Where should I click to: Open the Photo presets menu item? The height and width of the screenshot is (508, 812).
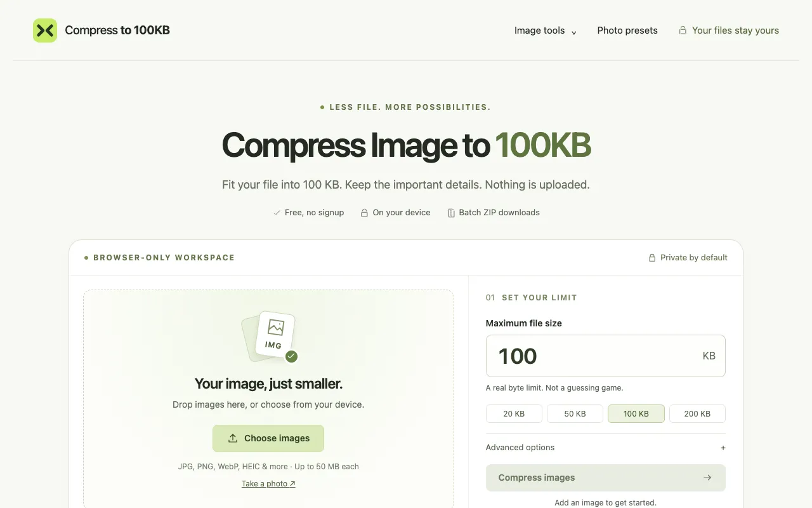(x=627, y=30)
